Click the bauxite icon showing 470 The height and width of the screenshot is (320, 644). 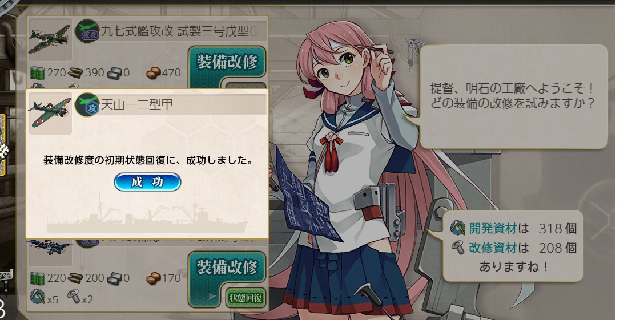coord(153,73)
